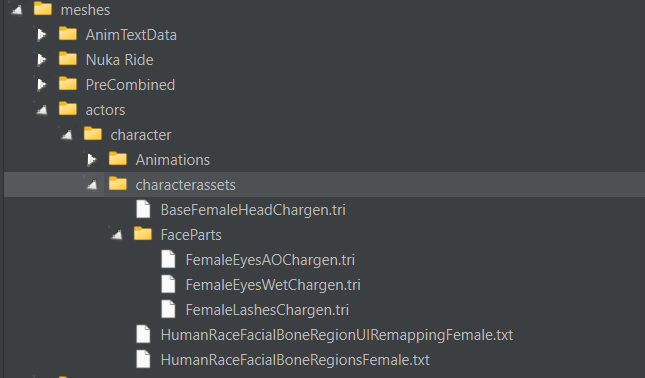Click the BaseFemaleHeadChargen.tri file icon
645x378 pixels.
coord(143,209)
